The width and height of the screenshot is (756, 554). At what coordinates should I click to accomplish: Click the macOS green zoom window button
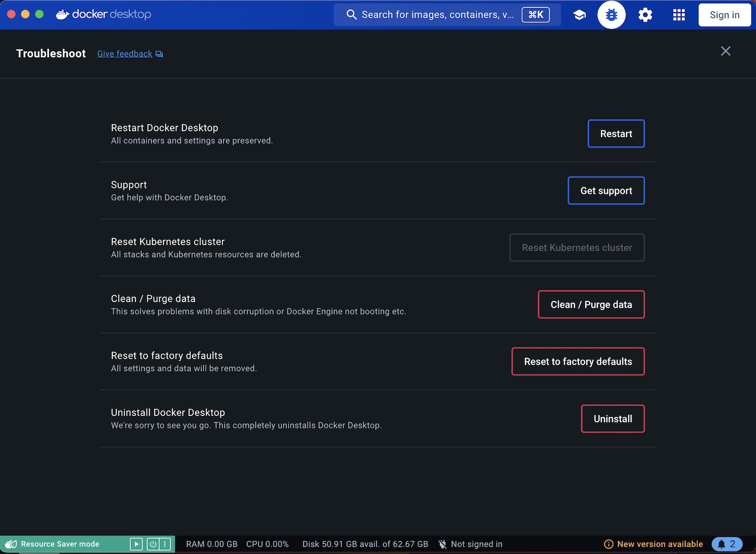click(x=39, y=15)
